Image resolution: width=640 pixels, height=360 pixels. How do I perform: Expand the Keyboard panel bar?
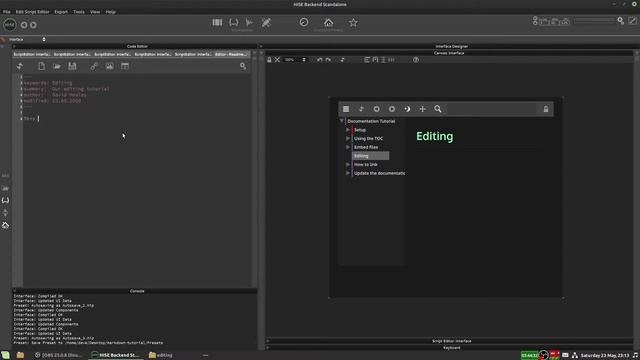(451, 348)
